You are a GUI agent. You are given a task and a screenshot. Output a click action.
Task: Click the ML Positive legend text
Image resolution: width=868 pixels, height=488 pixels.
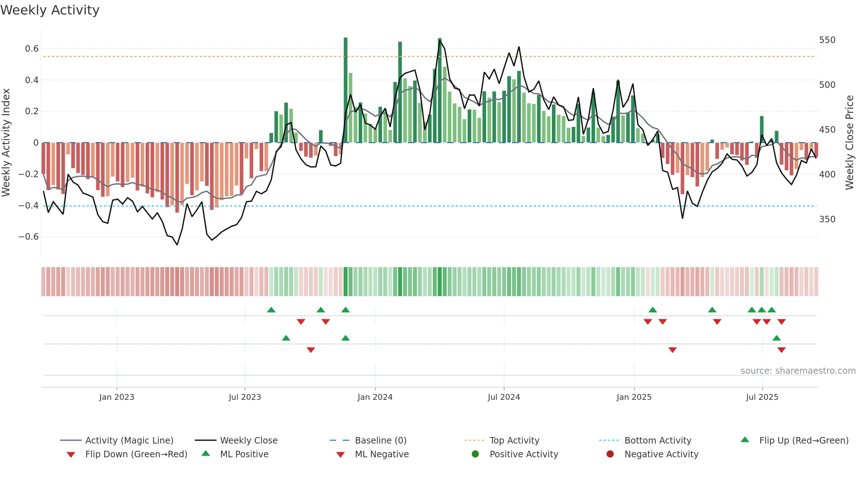[244, 454]
